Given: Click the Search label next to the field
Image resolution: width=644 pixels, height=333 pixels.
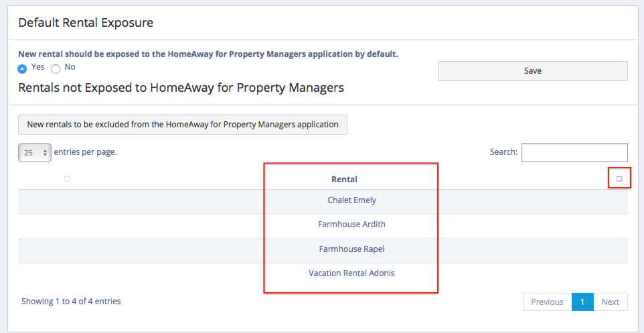Looking at the screenshot, I should [503, 153].
